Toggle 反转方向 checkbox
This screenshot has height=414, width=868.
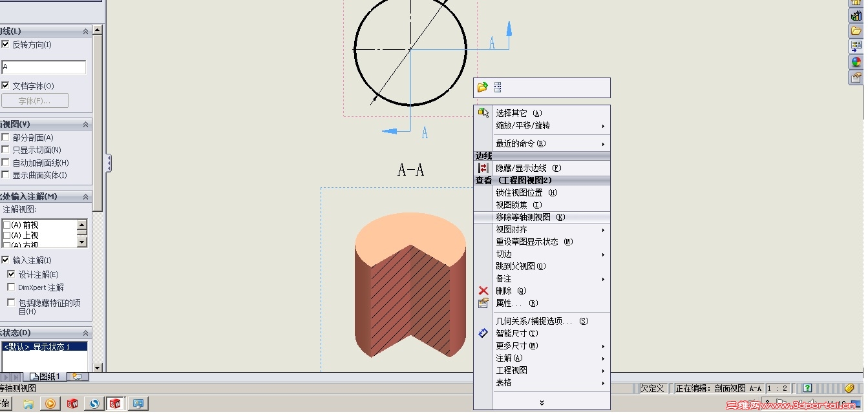click(x=5, y=45)
